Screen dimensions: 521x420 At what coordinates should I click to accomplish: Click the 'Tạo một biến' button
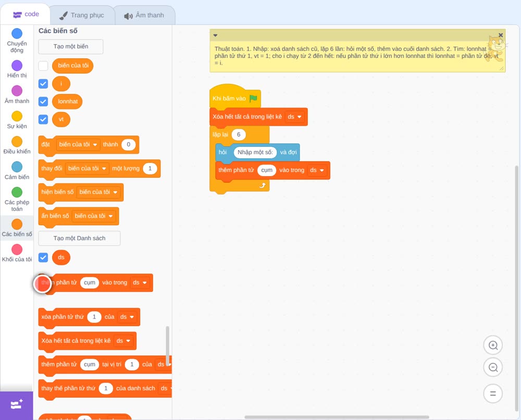pos(71,46)
